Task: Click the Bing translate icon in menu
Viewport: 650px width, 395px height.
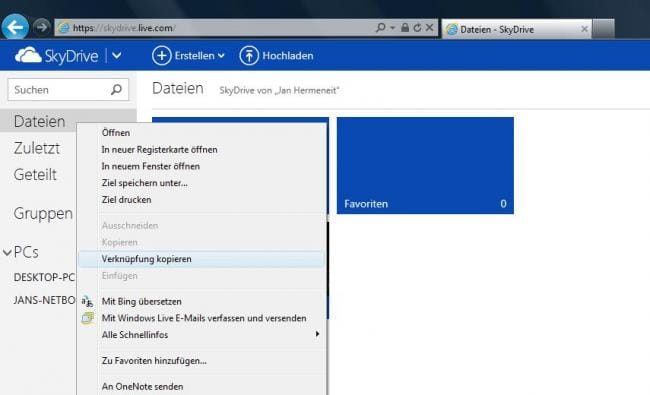Action: tap(87, 301)
